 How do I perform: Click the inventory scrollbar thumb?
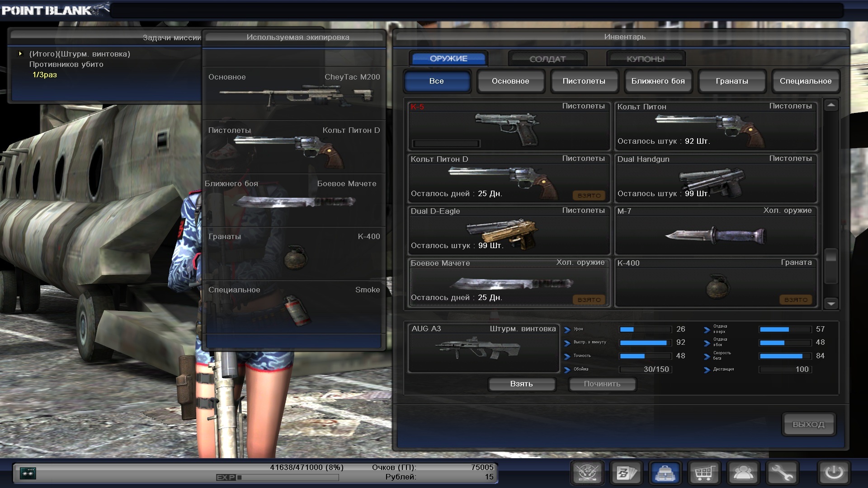tap(831, 267)
